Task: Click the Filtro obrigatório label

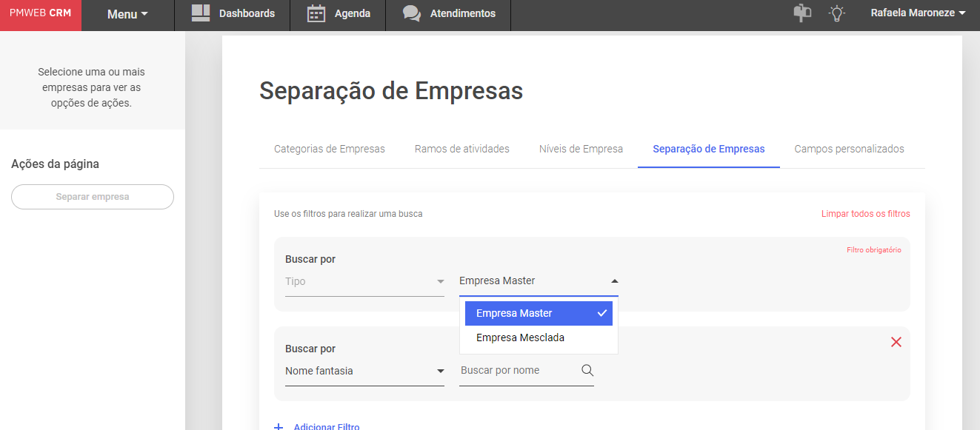Action: (x=874, y=250)
